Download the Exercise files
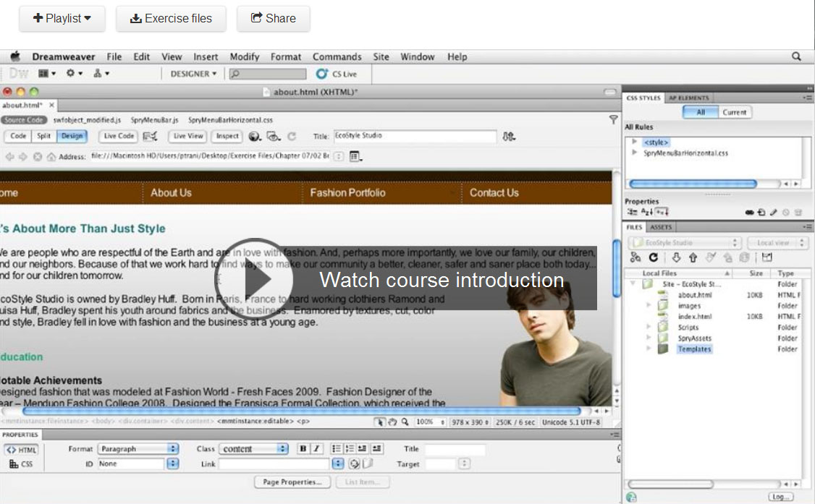This screenshot has width=815, height=504. (171, 19)
